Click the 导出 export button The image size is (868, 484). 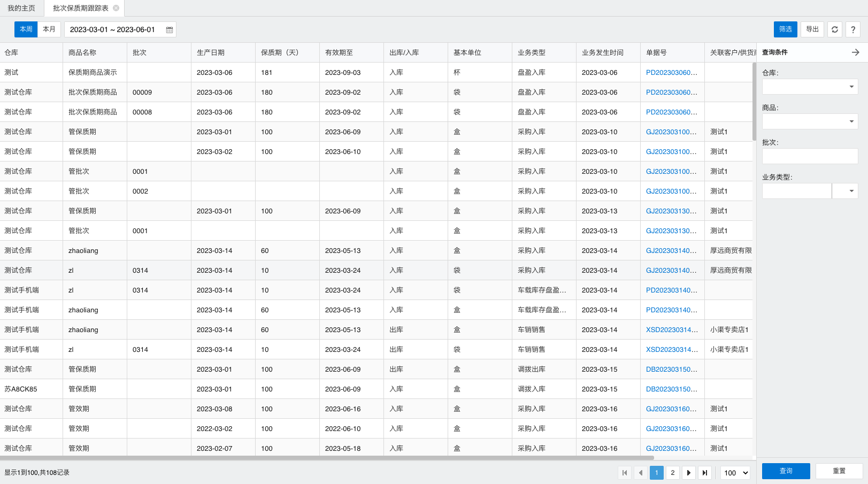tap(812, 29)
